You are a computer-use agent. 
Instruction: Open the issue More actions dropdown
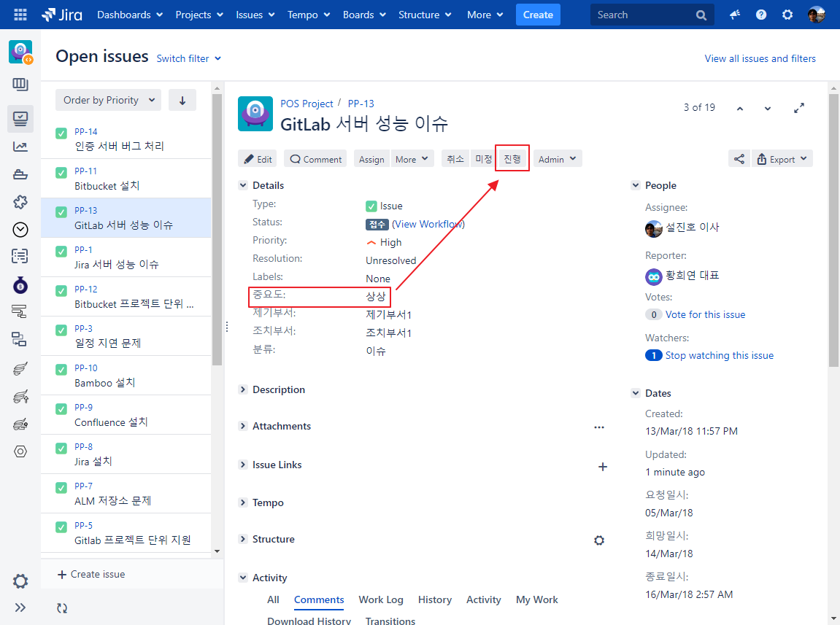pos(412,159)
